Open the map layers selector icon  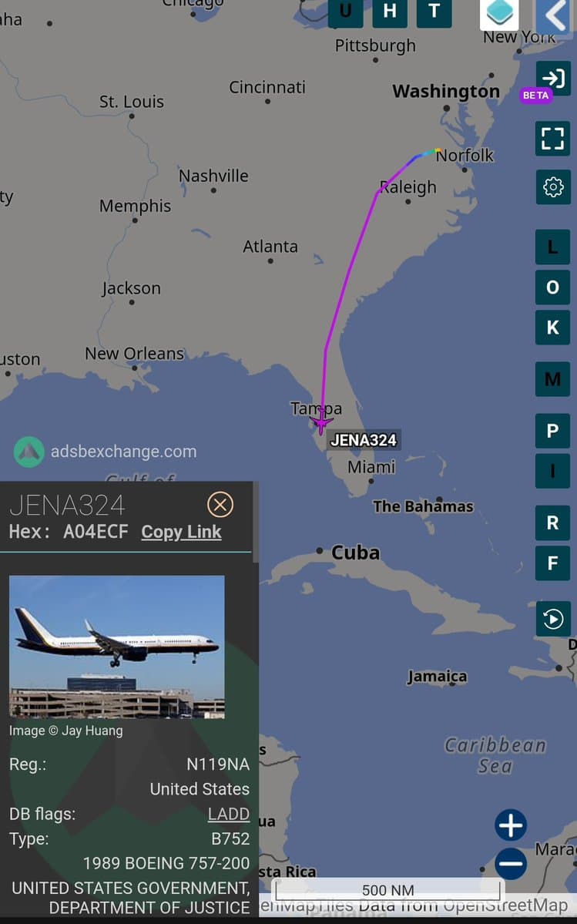click(499, 14)
